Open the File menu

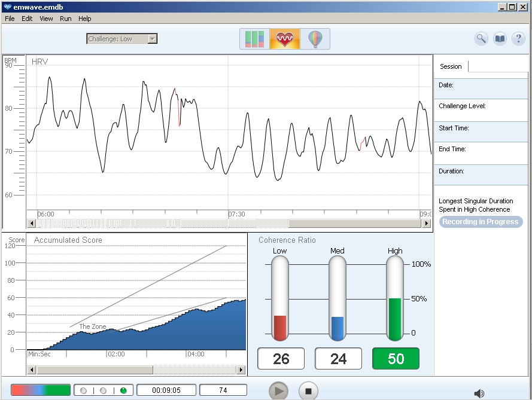coord(10,19)
